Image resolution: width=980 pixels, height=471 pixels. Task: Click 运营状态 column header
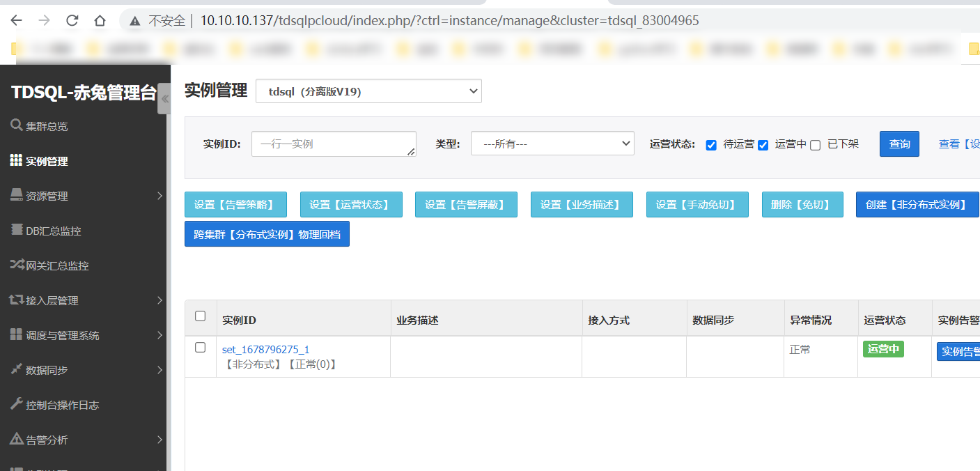(885, 320)
